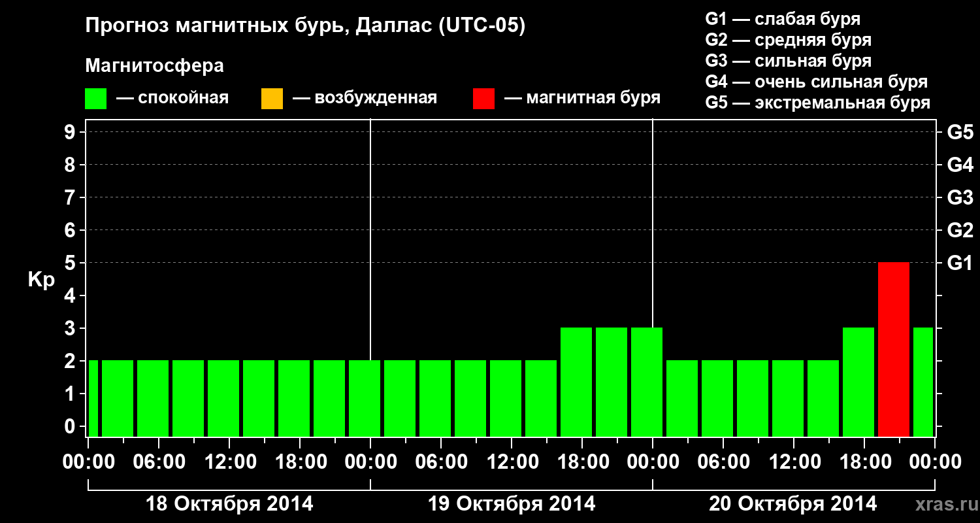This screenshot has height=523, width=980.
Task: Click the 'G5 — экстремальная буря' legend line
Action: click(818, 103)
